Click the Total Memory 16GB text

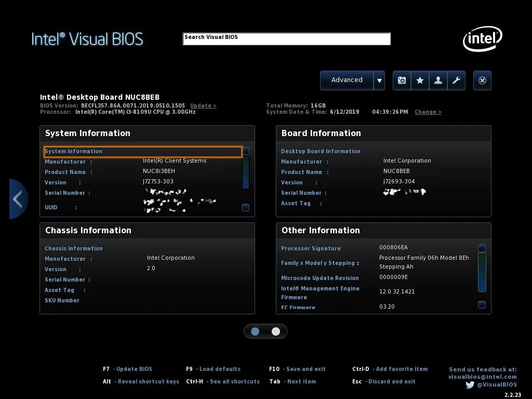pyautogui.click(x=296, y=105)
